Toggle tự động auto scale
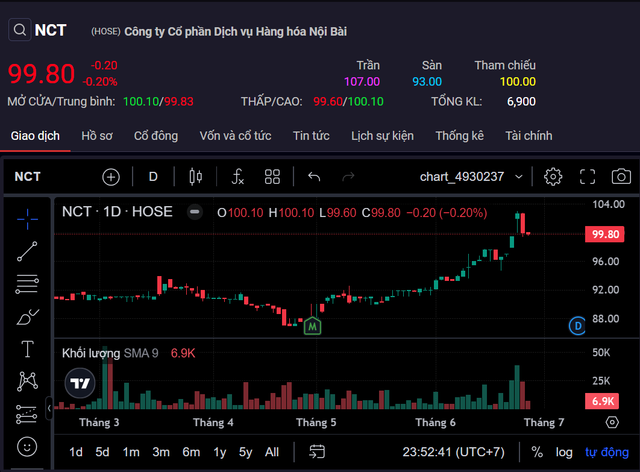Viewport: 640px width, 472px height. click(x=607, y=452)
